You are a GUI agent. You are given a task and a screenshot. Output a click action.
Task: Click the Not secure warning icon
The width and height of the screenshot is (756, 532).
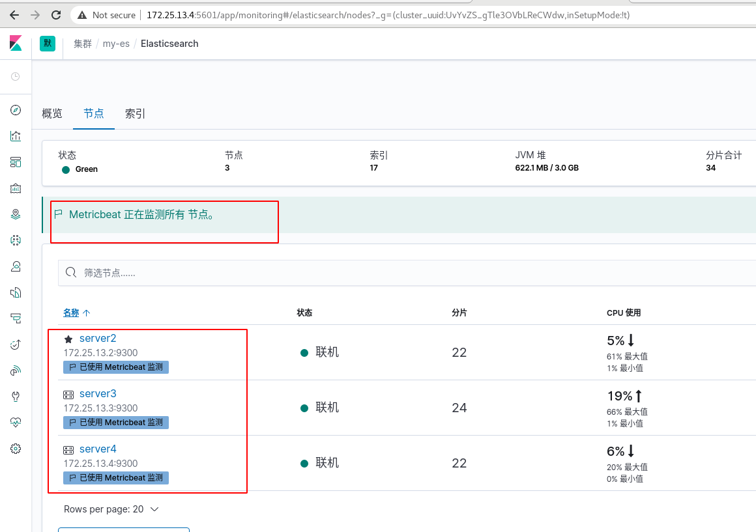pyautogui.click(x=83, y=15)
